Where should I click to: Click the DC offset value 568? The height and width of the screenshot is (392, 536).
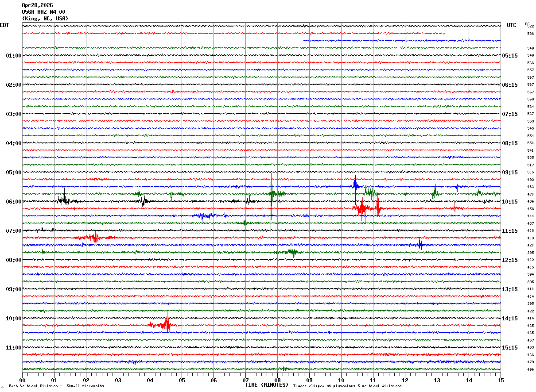(530, 100)
